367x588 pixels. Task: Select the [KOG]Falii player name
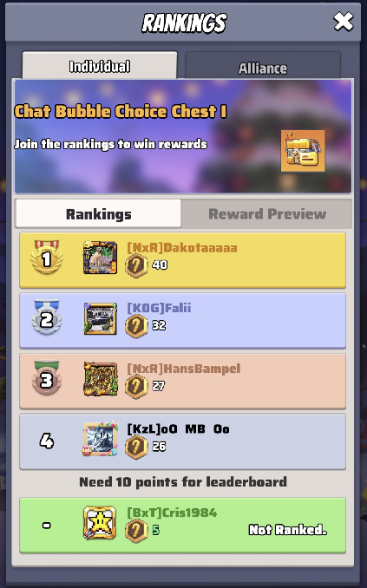tap(159, 308)
